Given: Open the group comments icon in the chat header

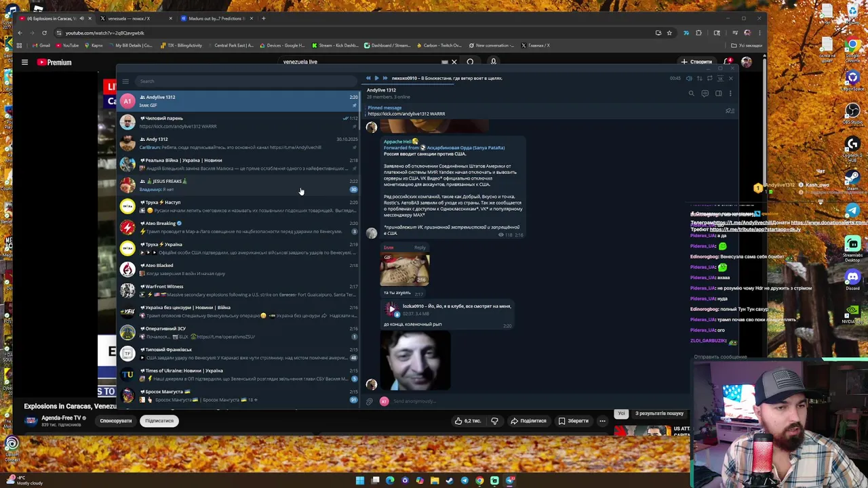Looking at the screenshot, I should [705, 94].
